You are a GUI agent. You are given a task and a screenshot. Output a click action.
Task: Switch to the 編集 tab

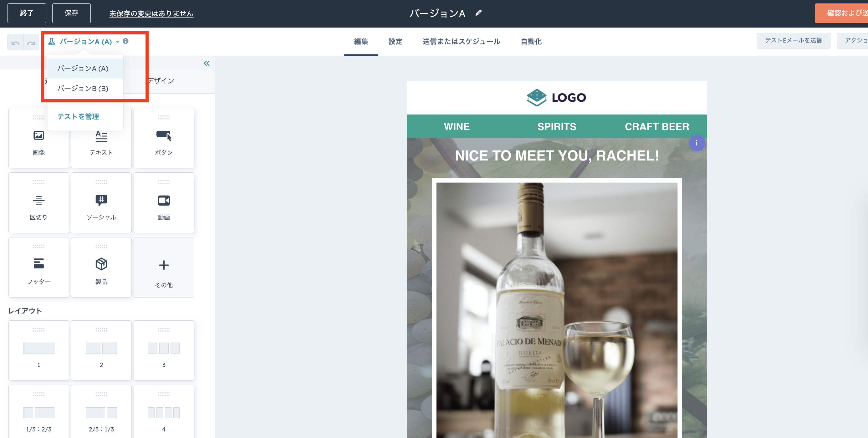point(361,41)
